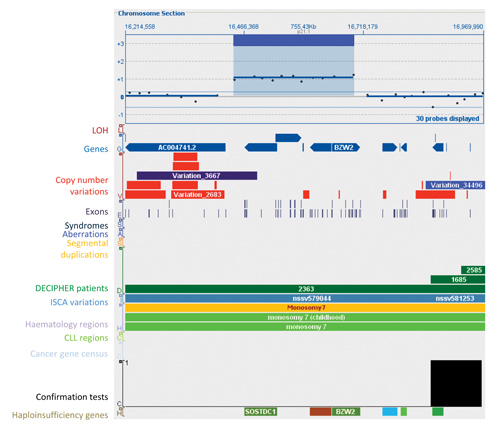500x425 pixels.
Task: Collapse the LOH track handle
Action: (x=121, y=126)
